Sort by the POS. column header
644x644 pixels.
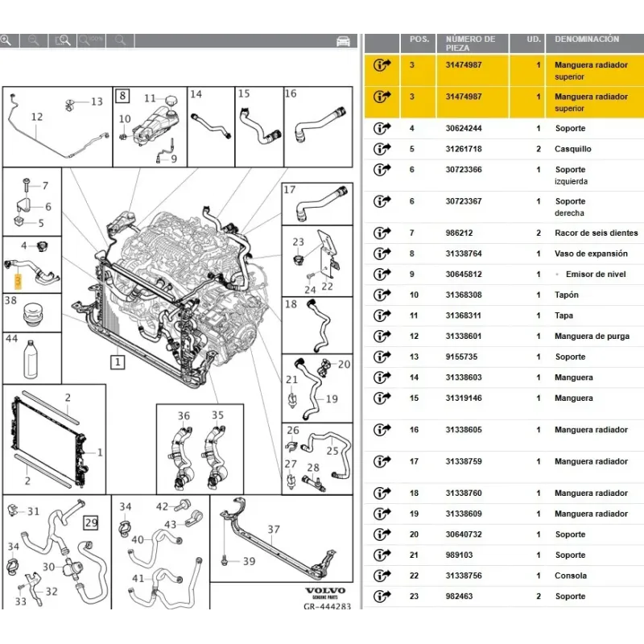click(419, 39)
